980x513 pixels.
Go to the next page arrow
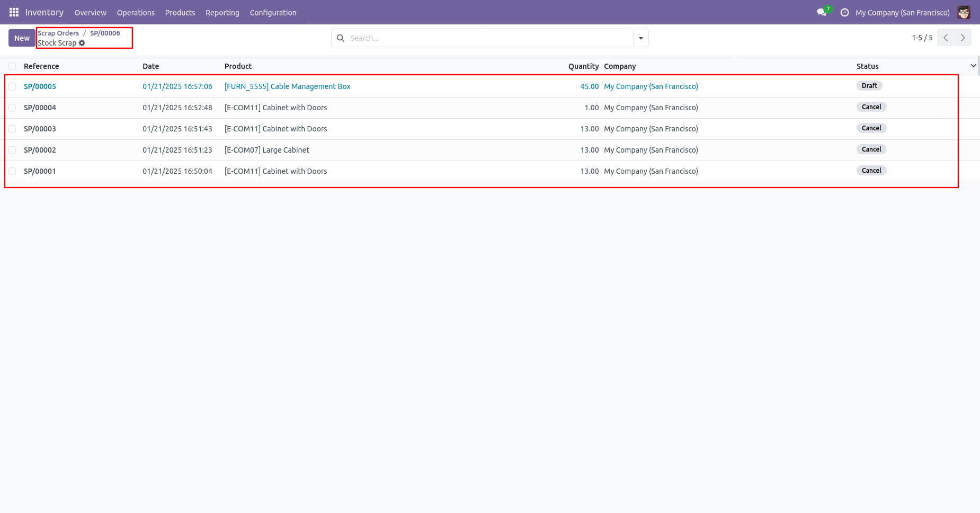(963, 38)
